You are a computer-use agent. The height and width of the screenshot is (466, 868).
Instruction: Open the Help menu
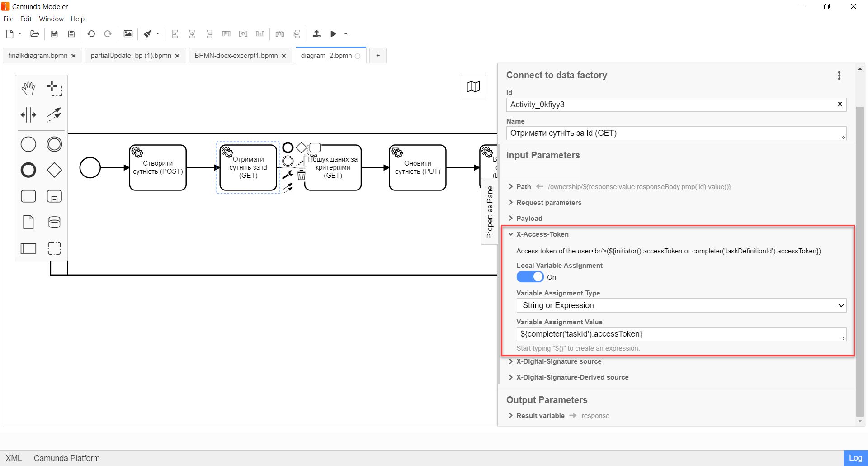pyautogui.click(x=77, y=19)
